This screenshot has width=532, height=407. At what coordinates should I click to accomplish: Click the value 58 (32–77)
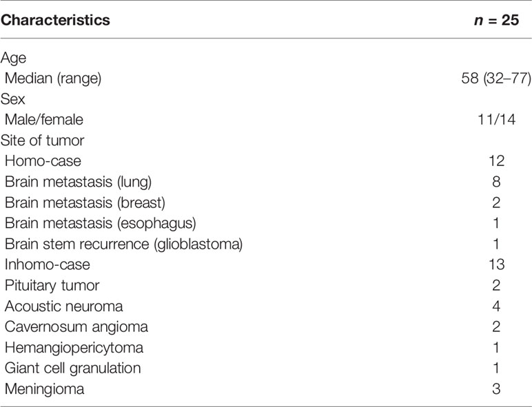(496, 79)
